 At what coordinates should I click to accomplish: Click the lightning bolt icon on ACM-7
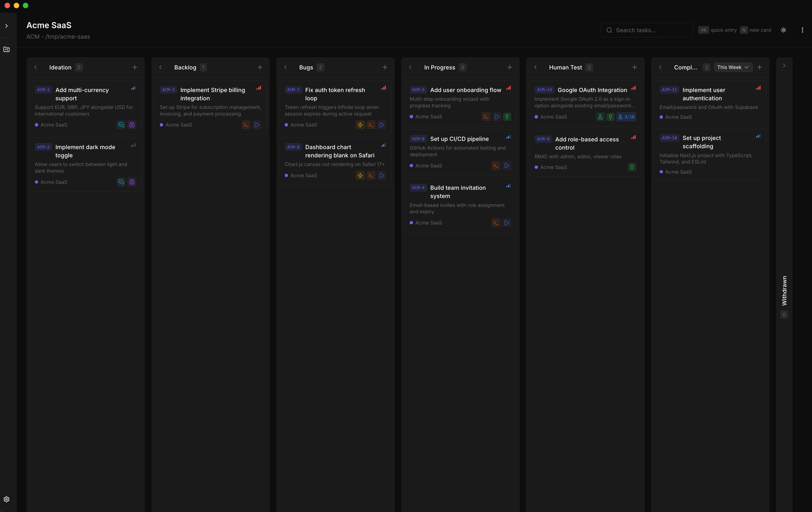click(360, 125)
